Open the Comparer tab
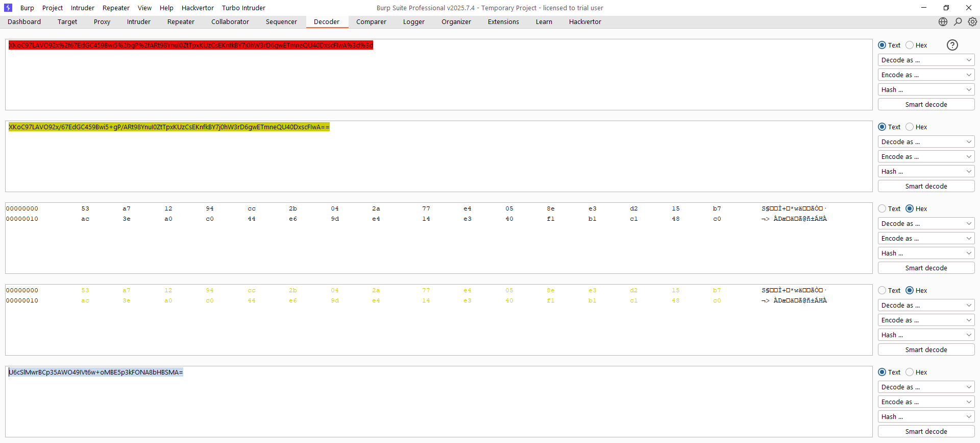 point(371,21)
